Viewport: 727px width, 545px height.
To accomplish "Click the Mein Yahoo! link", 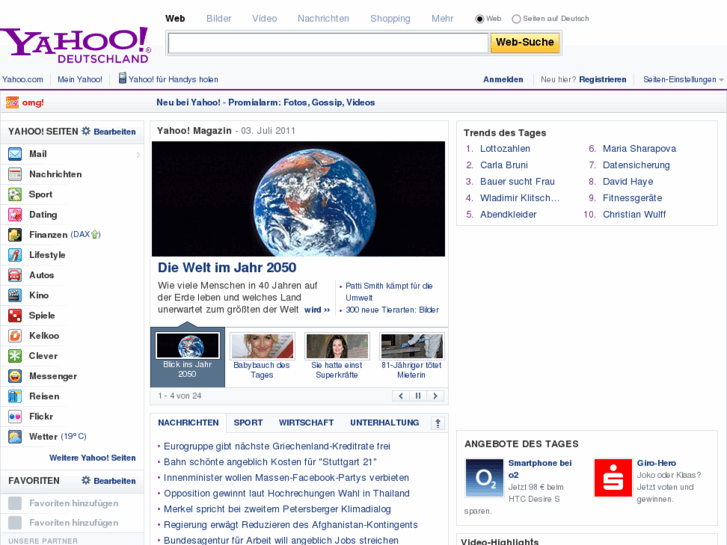I will (x=80, y=79).
